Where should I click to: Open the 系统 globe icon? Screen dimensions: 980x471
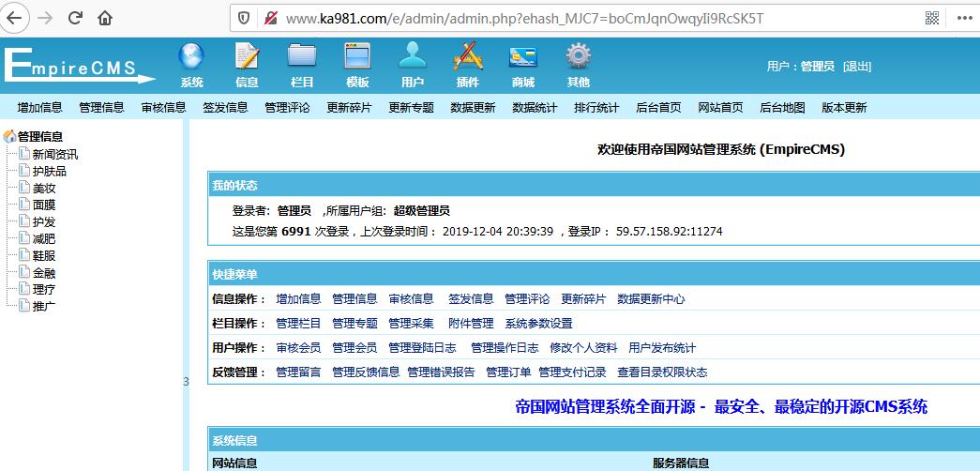191,56
